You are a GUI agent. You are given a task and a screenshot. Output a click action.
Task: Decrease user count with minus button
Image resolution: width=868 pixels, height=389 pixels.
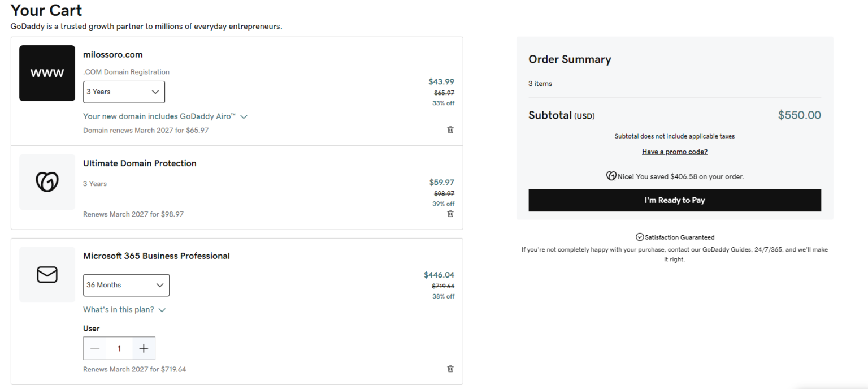click(95, 349)
